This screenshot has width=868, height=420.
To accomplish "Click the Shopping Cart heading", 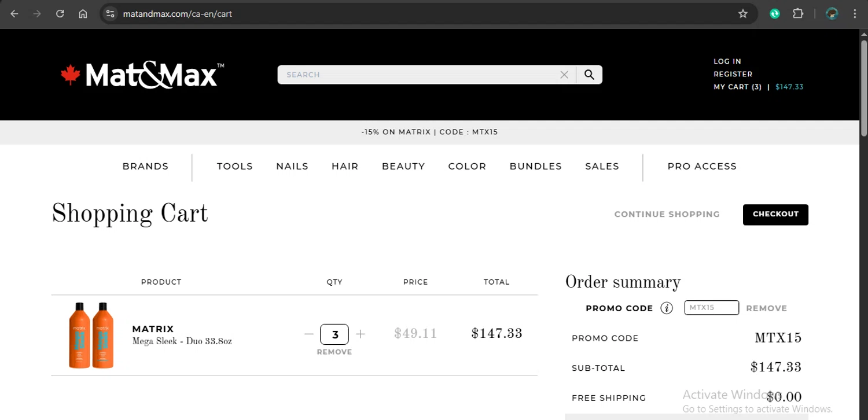I will (130, 214).
